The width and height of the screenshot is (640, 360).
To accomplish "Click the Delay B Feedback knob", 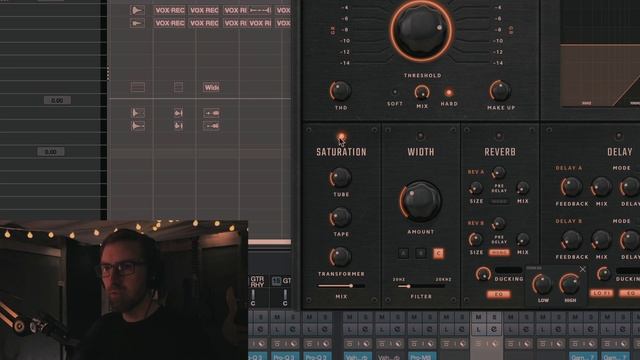I will pyautogui.click(x=571, y=240).
